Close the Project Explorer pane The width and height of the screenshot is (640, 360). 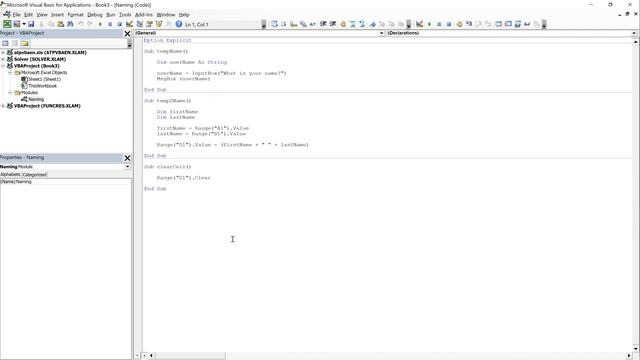click(x=127, y=33)
